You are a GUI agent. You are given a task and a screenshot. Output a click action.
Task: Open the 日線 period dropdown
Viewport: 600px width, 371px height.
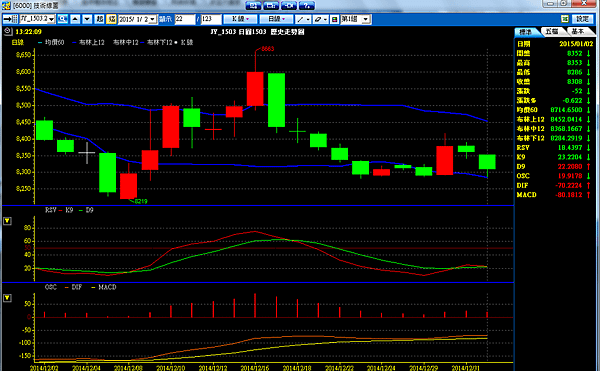277,19
